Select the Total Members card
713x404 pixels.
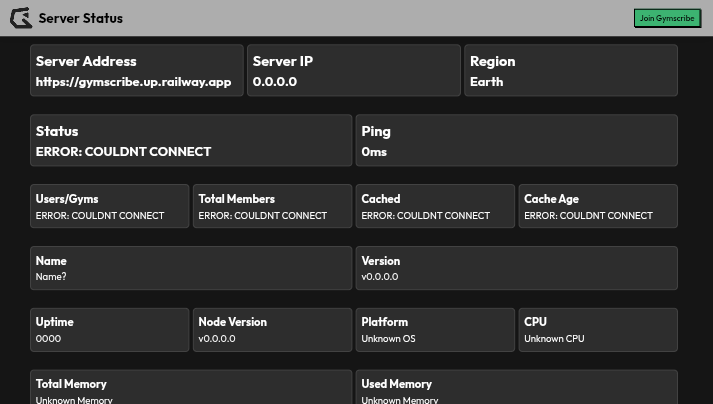[272, 206]
